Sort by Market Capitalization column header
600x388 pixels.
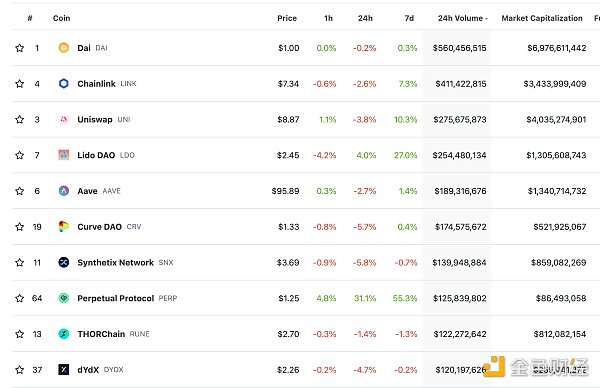click(542, 18)
